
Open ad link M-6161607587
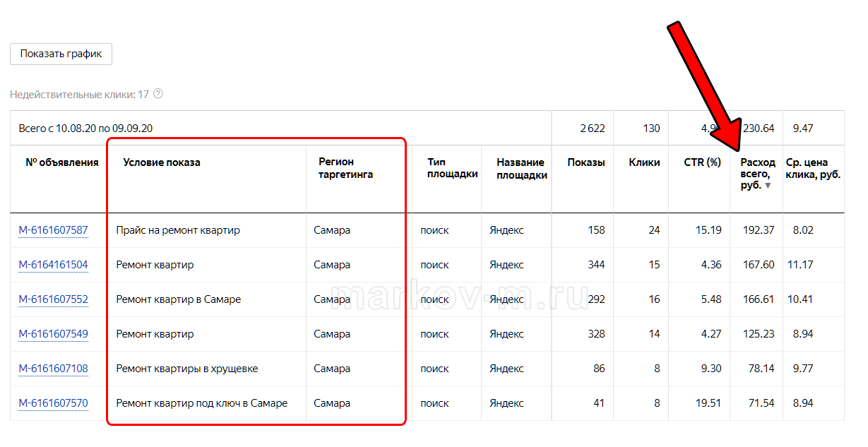[x=53, y=230]
